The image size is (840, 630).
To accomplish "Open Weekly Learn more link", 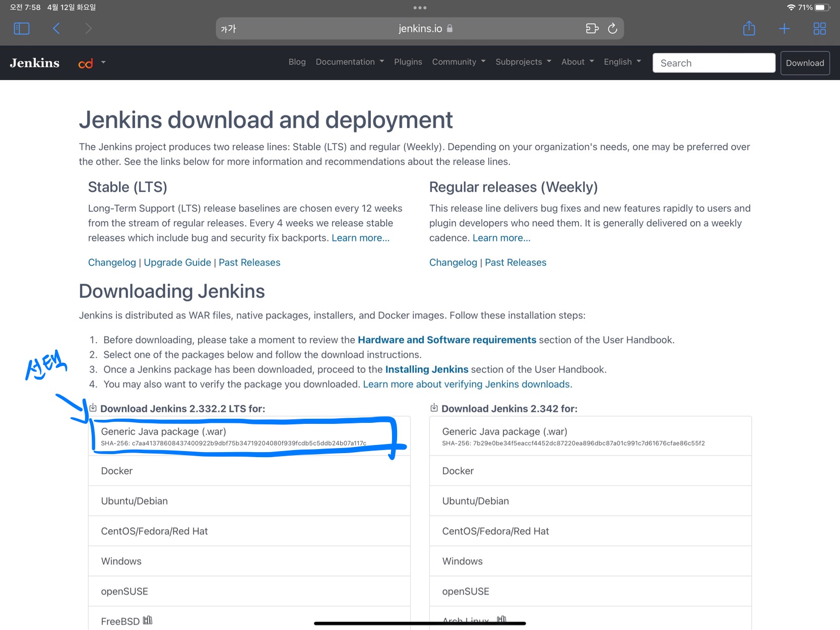I will pos(501,238).
